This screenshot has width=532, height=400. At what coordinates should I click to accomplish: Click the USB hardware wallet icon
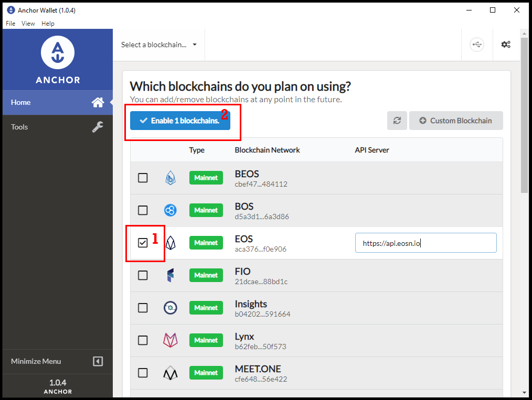477,45
